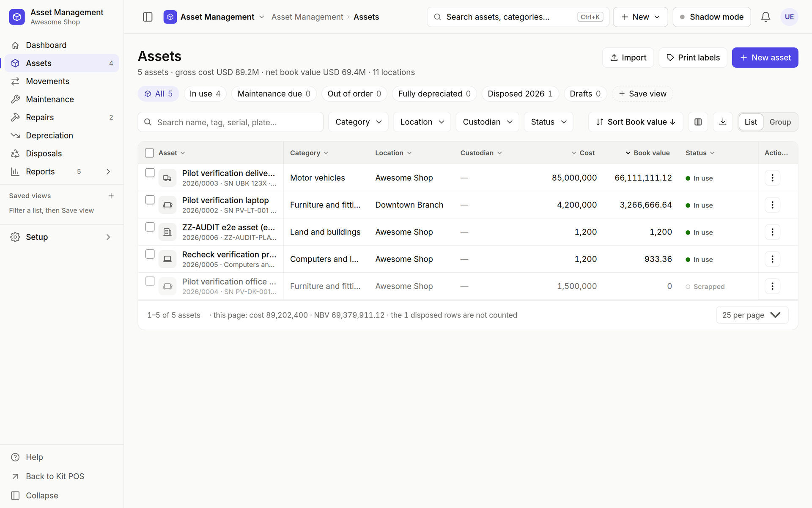Select the In use filter tab
The image size is (812, 508).
pos(205,94)
